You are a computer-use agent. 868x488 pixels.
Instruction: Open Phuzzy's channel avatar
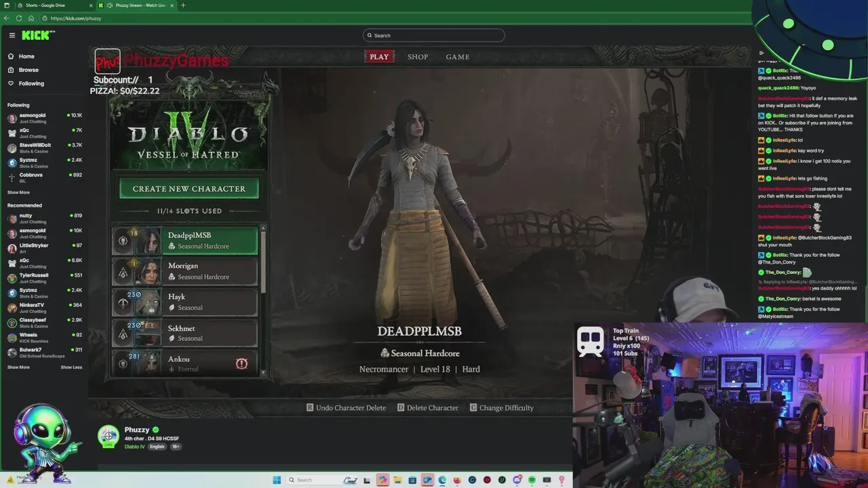(x=108, y=436)
